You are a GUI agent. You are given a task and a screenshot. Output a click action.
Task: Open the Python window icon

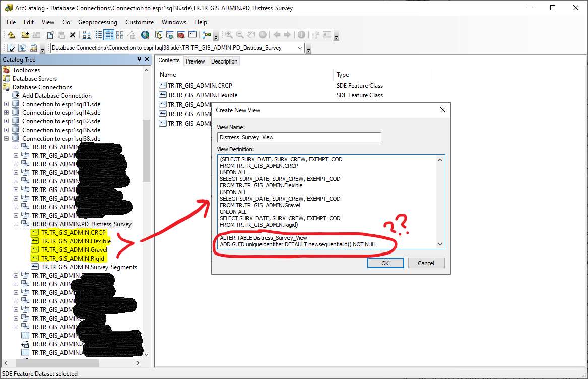point(192,35)
